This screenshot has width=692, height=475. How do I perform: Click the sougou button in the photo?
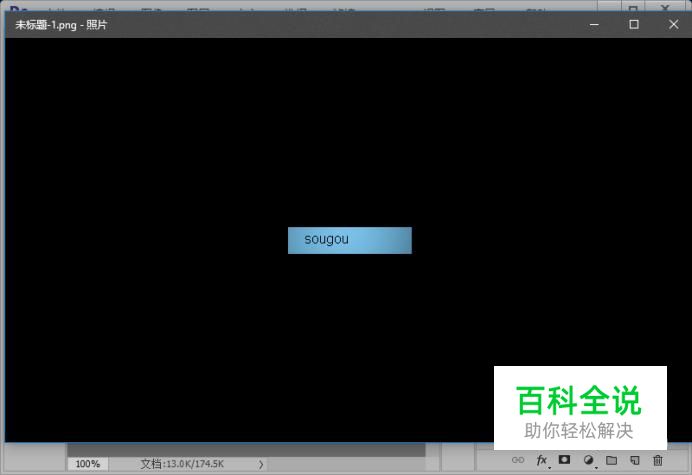click(x=350, y=240)
